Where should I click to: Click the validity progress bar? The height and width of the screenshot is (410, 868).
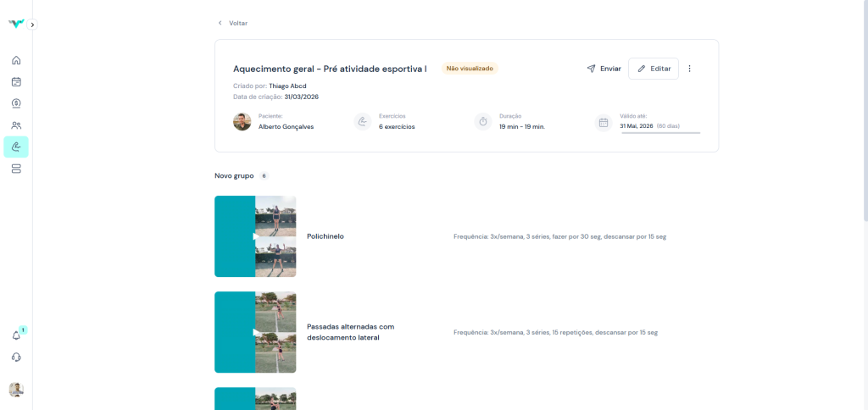(x=660, y=133)
